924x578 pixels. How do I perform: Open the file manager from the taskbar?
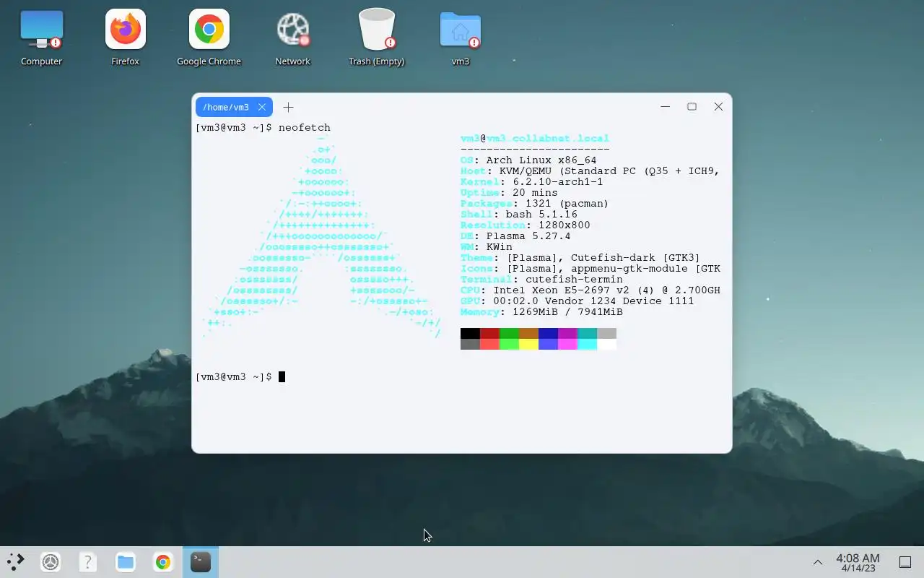tap(126, 562)
